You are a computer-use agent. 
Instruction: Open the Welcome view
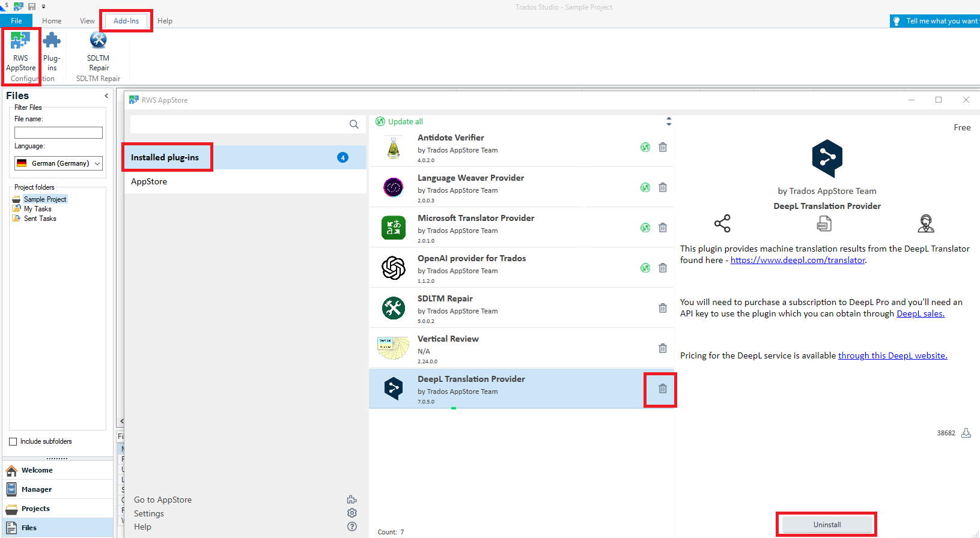tap(58, 470)
